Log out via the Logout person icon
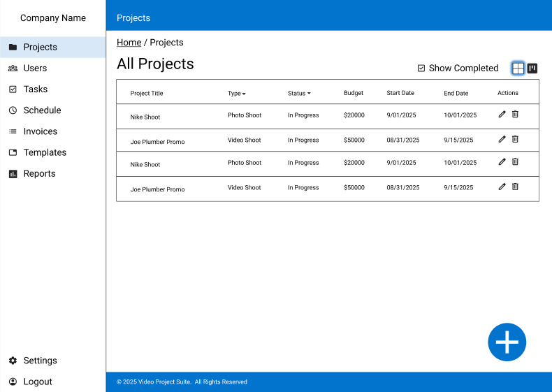 [13, 382]
